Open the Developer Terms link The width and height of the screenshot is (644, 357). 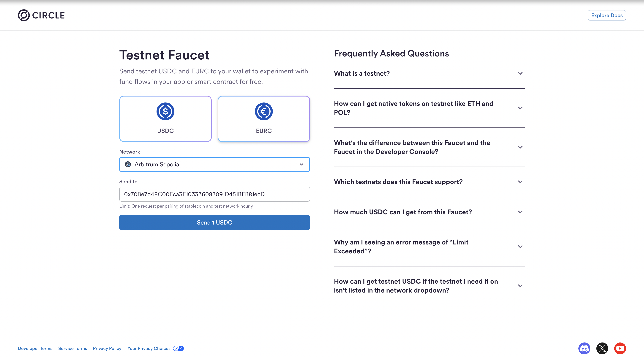(x=35, y=348)
